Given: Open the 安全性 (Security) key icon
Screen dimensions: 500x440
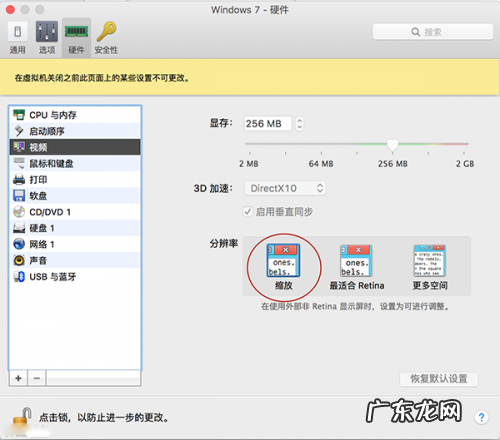Looking at the screenshot, I should pos(106,37).
